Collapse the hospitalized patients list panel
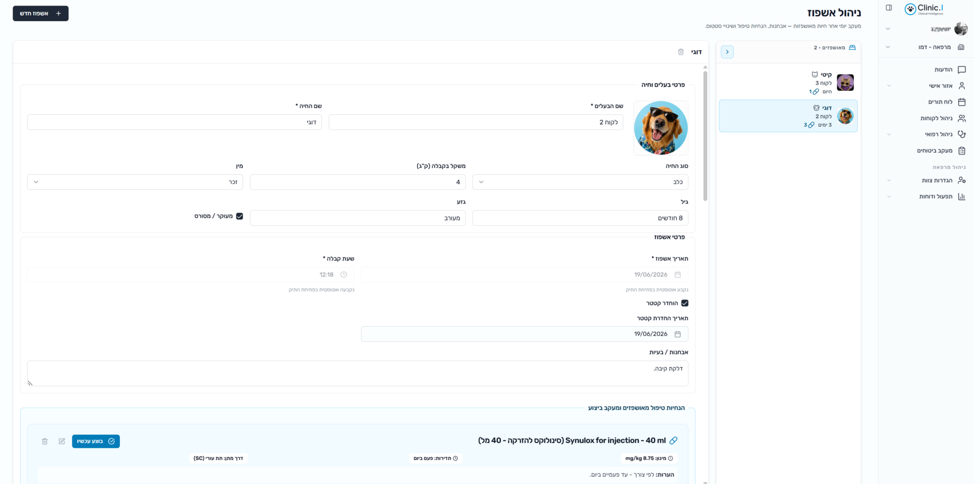The width and height of the screenshot is (980, 484). (x=727, y=52)
